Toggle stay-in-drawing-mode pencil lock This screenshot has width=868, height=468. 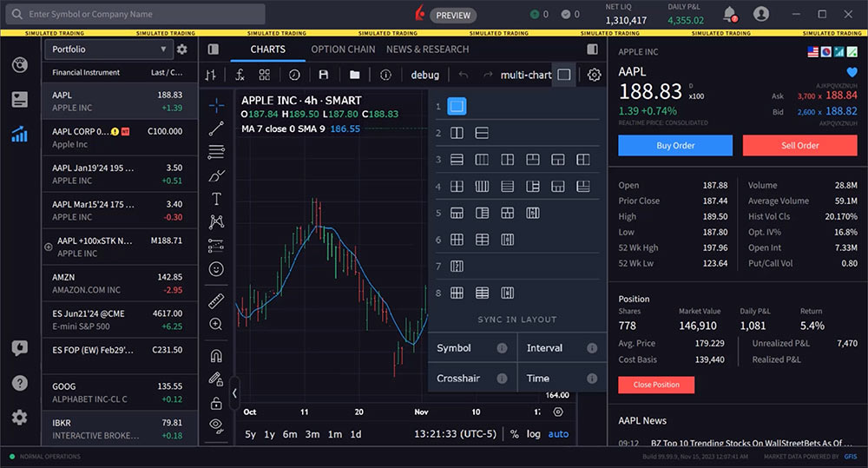(x=216, y=379)
